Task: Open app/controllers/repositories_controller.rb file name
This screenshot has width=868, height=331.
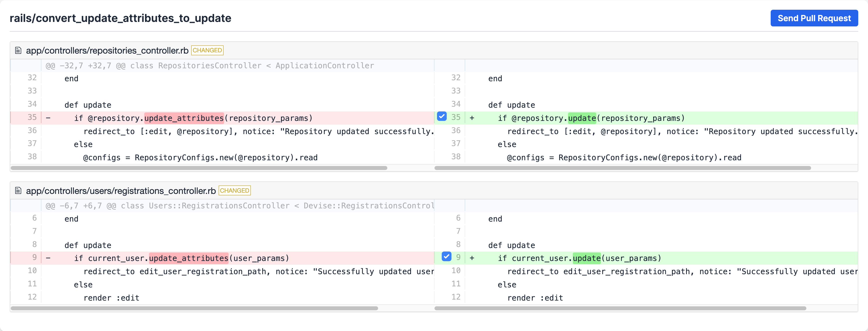Action: pos(107,50)
